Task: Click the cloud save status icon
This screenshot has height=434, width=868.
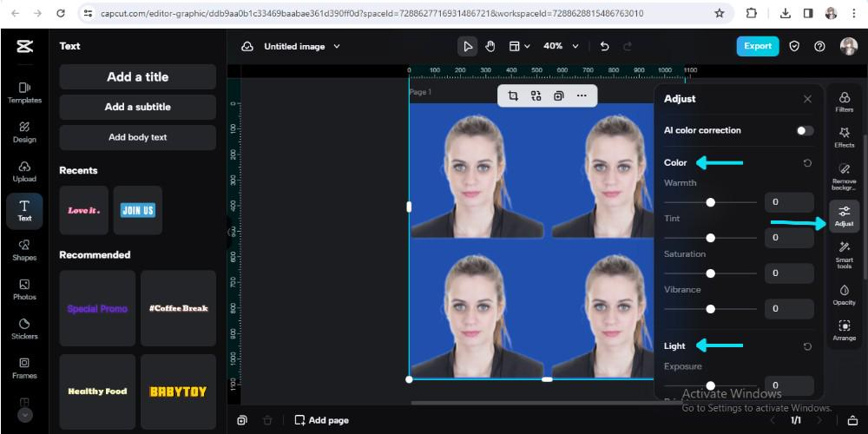Action: tap(247, 47)
